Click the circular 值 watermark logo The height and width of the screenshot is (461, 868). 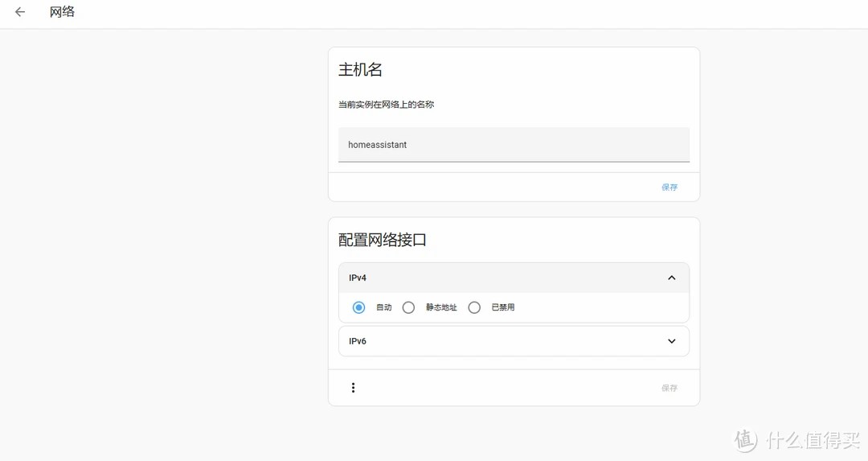click(745, 440)
